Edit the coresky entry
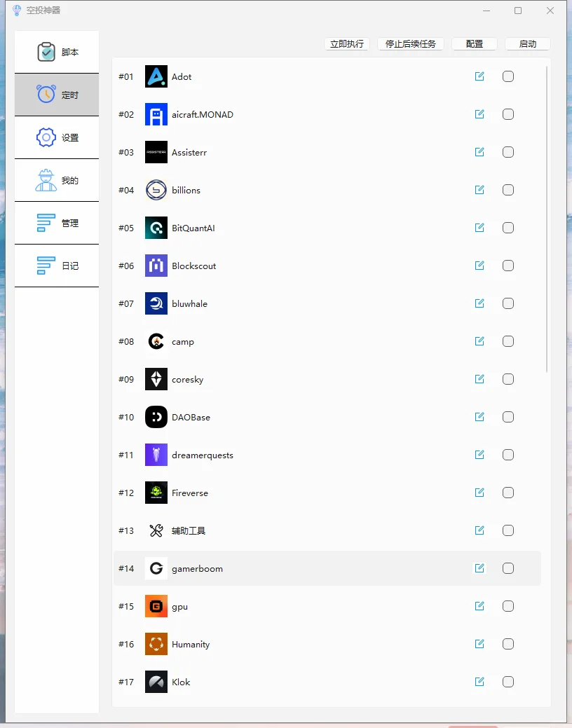 (479, 379)
